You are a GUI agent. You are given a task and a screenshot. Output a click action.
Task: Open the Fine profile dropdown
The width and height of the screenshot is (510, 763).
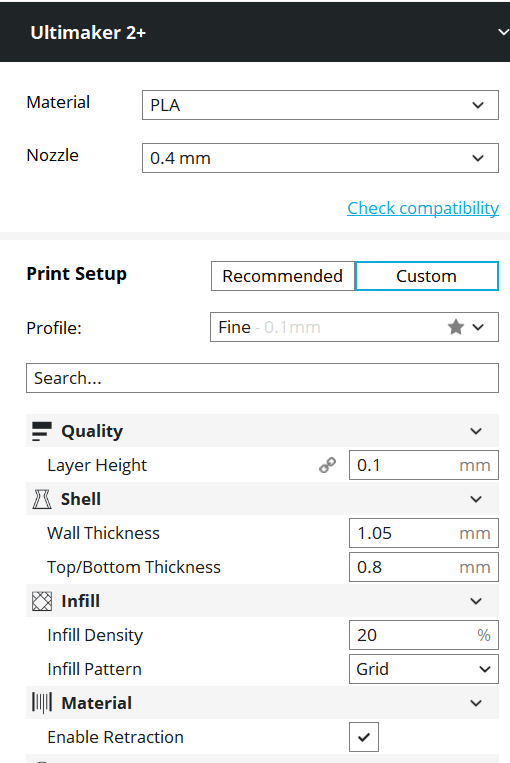(x=354, y=327)
